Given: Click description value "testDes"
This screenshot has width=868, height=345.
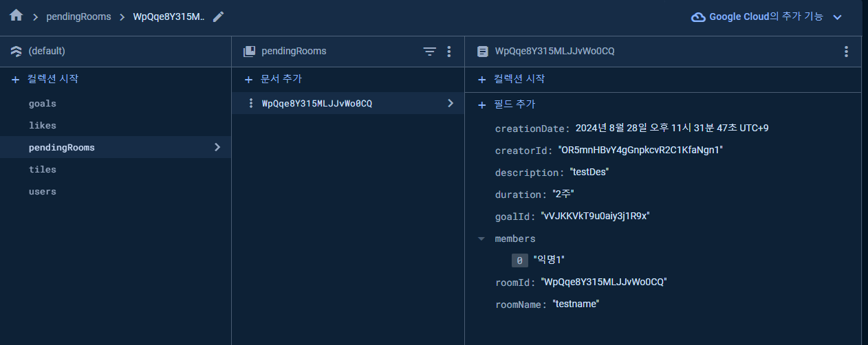Looking at the screenshot, I should pyautogui.click(x=589, y=172).
